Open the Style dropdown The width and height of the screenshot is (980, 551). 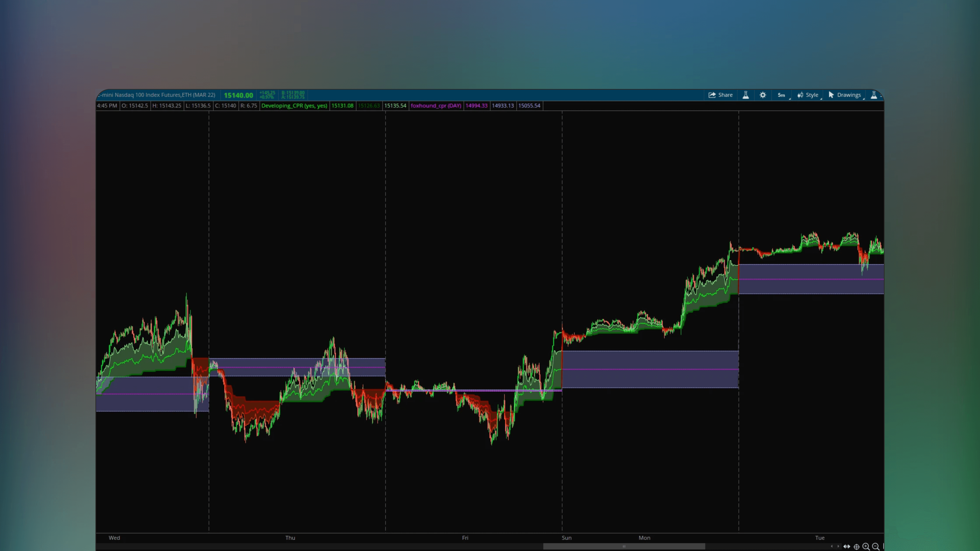tap(811, 95)
